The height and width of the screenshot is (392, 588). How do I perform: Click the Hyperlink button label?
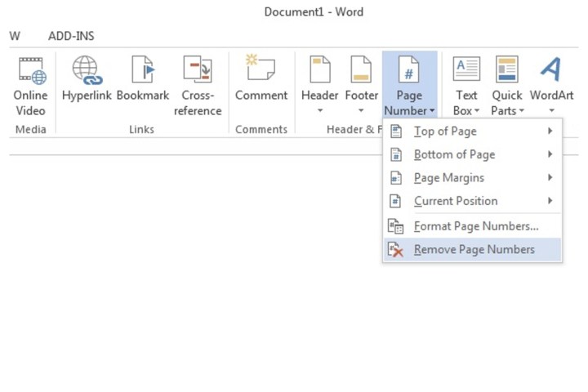87,96
